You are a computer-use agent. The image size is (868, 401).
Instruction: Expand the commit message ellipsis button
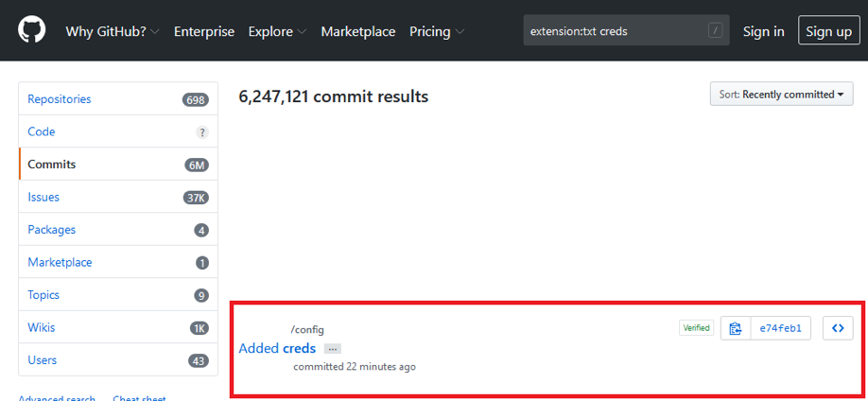point(333,349)
